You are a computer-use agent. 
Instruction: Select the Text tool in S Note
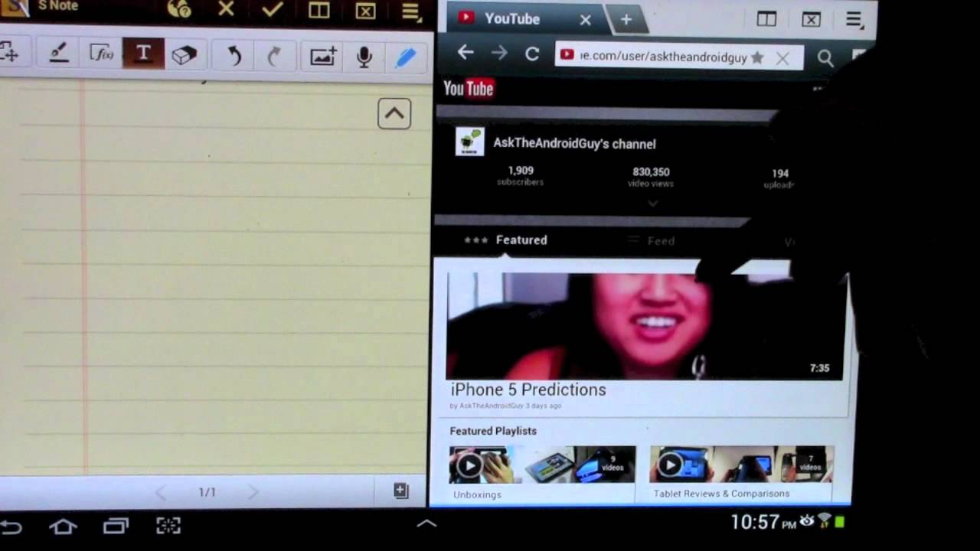coord(143,54)
